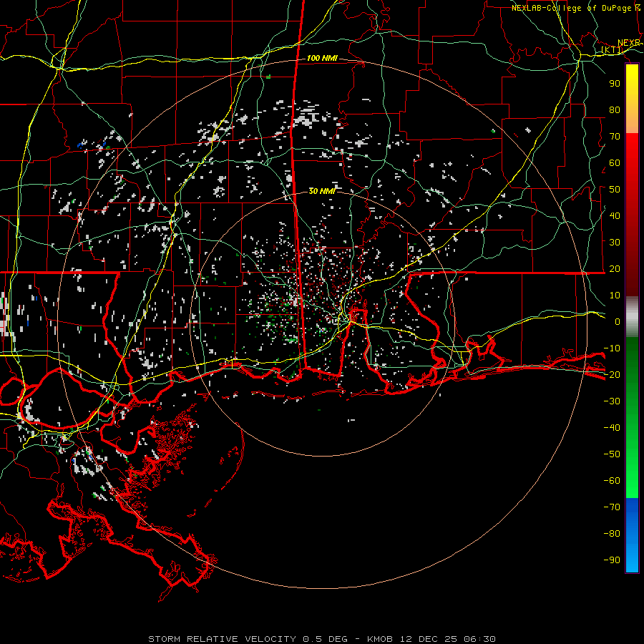Click the [KT] units label above colorbar
This screenshot has width=644, height=644.
click(612, 50)
